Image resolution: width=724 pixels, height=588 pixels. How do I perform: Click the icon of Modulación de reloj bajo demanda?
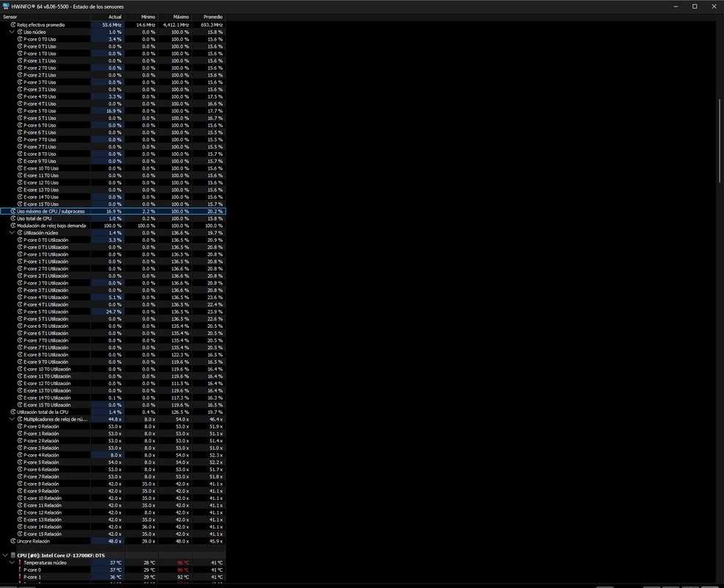point(13,226)
